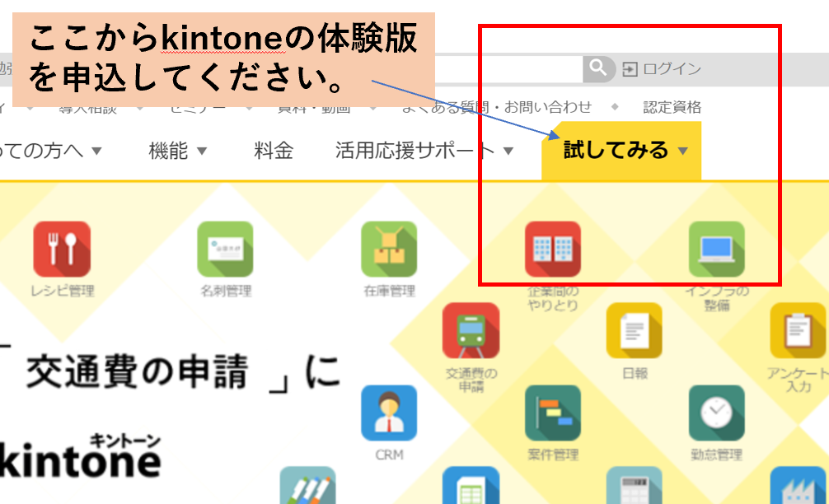Image resolution: width=829 pixels, height=504 pixels.
Task: Open the 料金 menu item
Action: [x=274, y=151]
